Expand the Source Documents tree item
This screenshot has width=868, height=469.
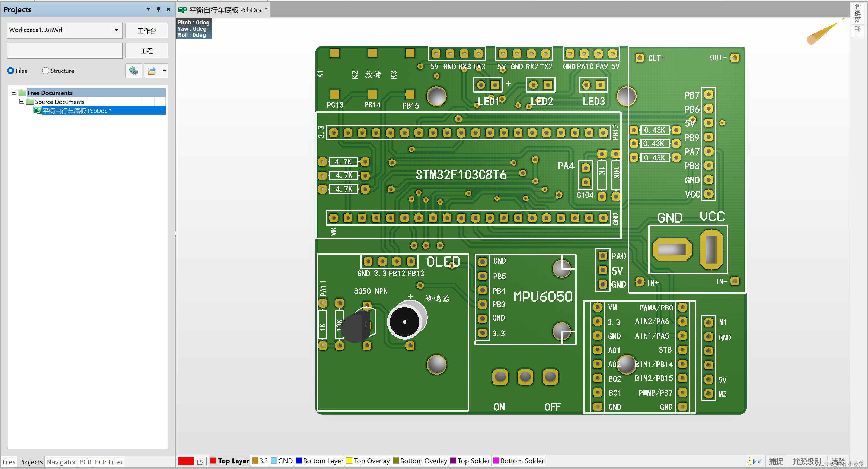(21, 102)
